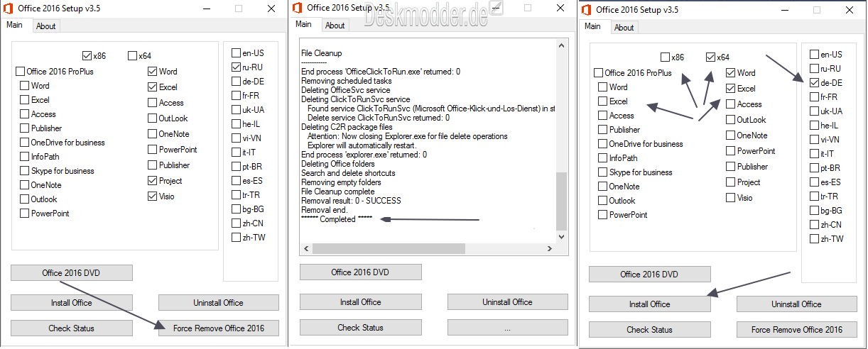Click Office 2016 DVD in right window
This screenshot has height=349, width=868.
coord(650,275)
